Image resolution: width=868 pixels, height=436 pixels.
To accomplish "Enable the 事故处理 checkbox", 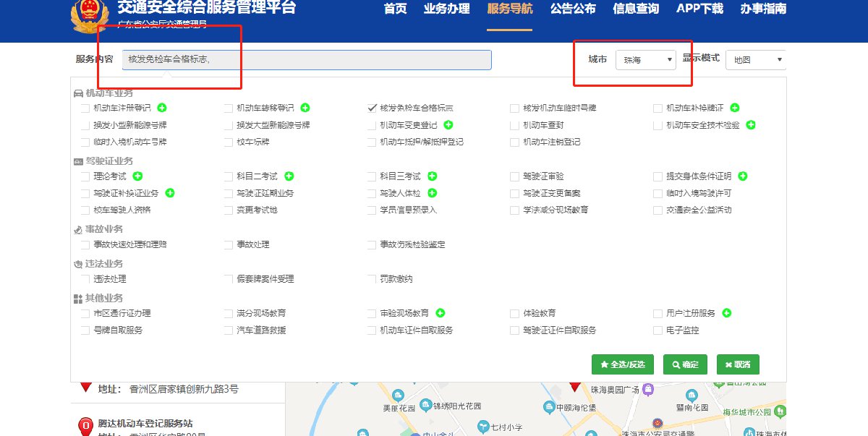I will pos(229,245).
